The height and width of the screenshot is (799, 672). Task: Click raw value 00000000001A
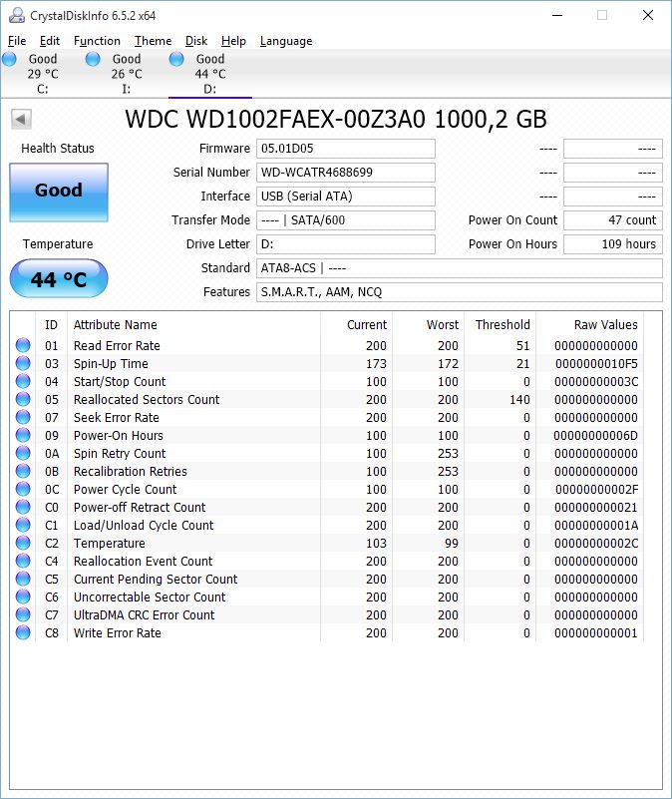pyautogui.click(x=596, y=525)
